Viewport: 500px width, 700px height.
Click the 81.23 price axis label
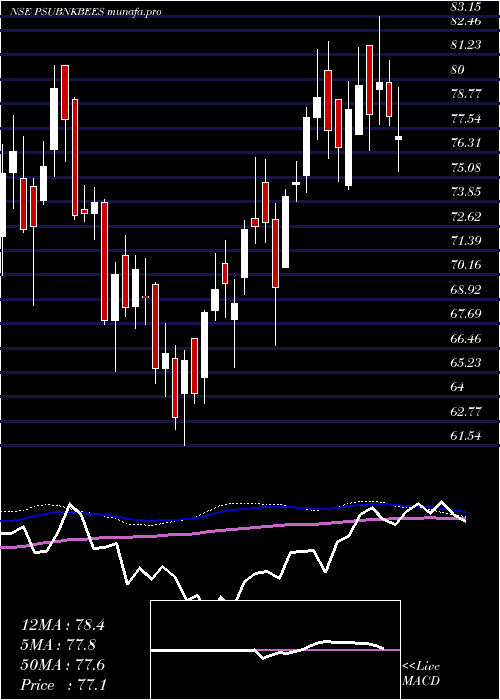point(467,45)
